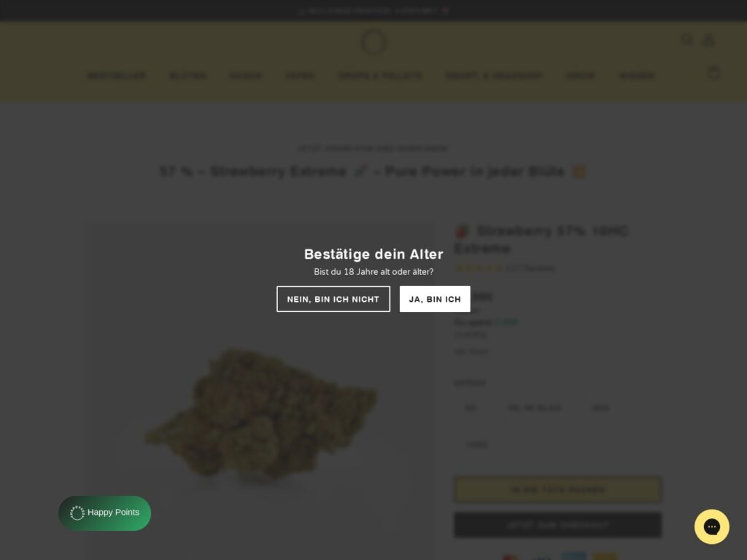The image size is (747, 560).
Task: Open the Drops & Pellets menu
Action: point(379,76)
